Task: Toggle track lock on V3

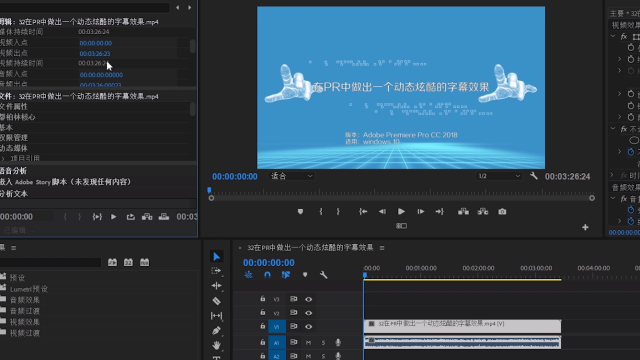Action: [x=262, y=299]
